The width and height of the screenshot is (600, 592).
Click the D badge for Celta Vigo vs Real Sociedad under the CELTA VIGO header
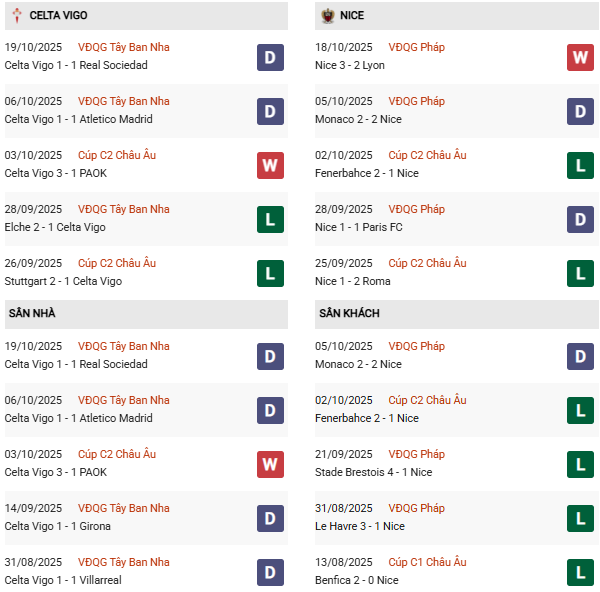pyautogui.click(x=270, y=57)
